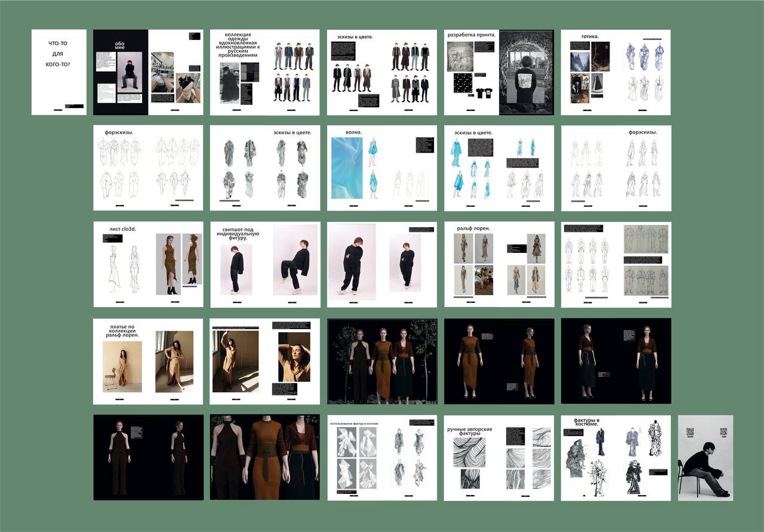Select the final page with seated man

tap(706, 457)
